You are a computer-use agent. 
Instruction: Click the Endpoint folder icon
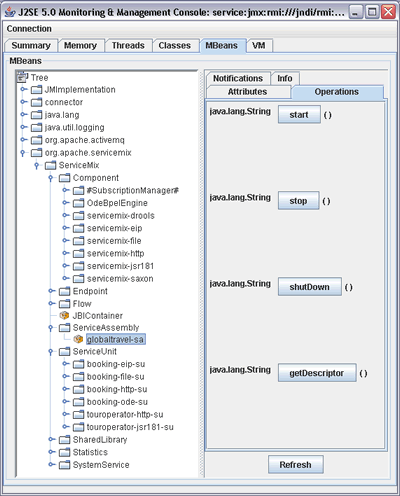[65, 291]
